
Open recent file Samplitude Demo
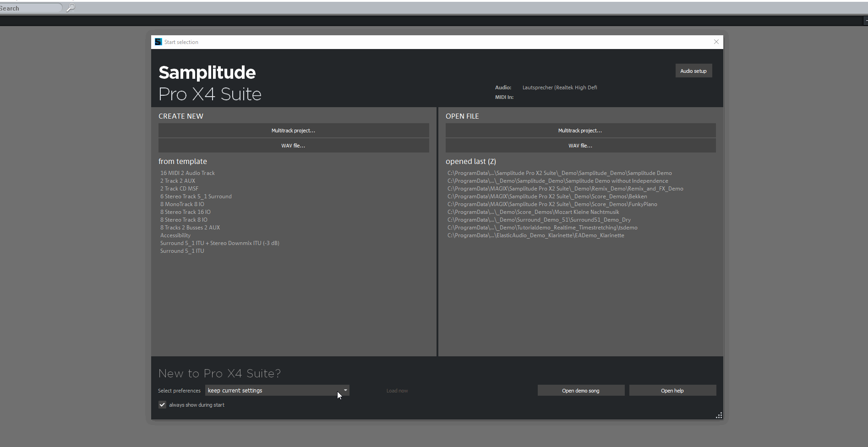point(560,173)
